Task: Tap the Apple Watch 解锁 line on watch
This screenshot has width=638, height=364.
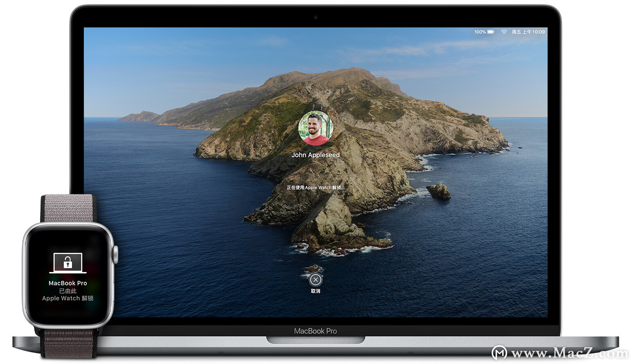Action: [x=68, y=298]
